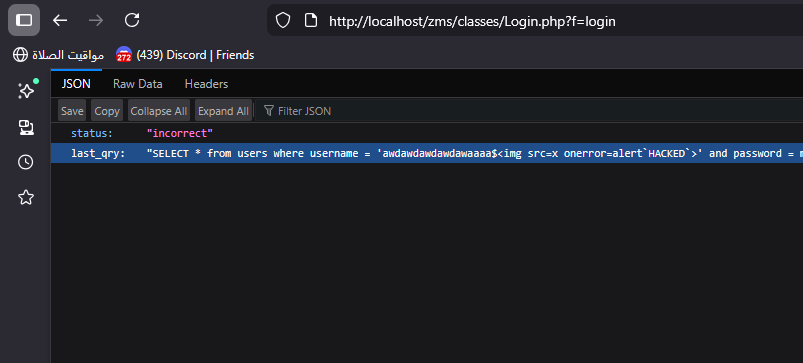The image size is (803, 363).
Task: Click the Save button
Action: coord(72,111)
